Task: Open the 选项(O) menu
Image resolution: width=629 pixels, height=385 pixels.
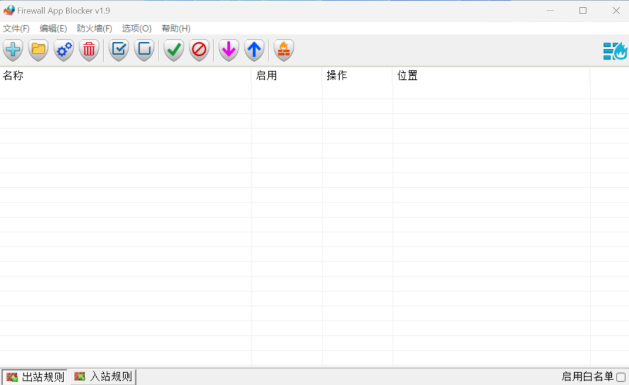Action: [x=137, y=28]
